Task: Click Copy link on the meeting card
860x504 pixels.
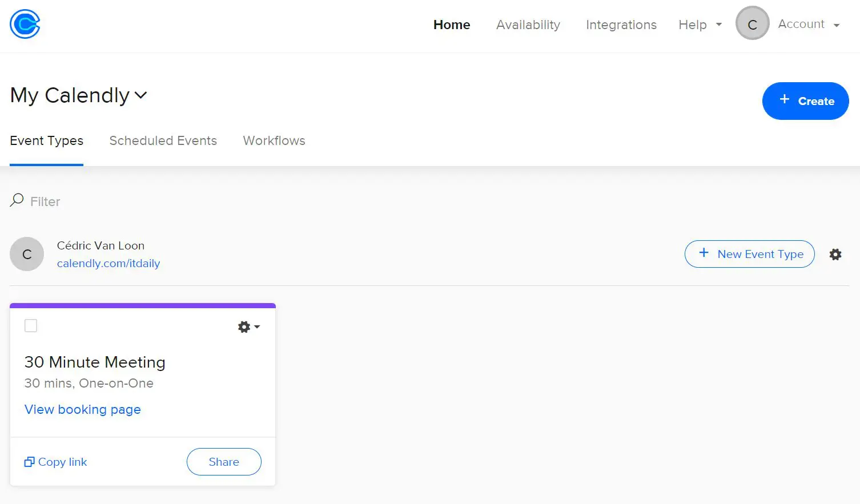Action: pyautogui.click(x=56, y=462)
